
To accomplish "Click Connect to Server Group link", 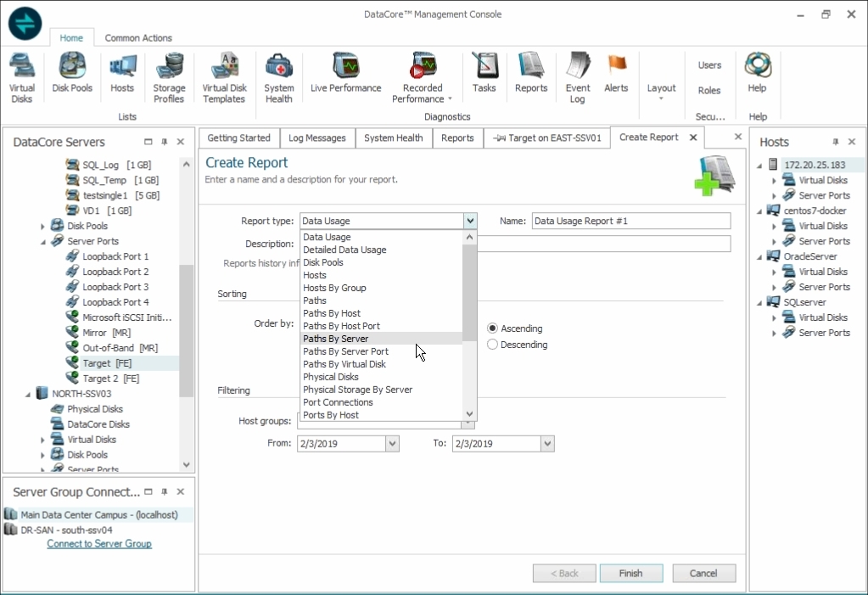I will click(99, 543).
